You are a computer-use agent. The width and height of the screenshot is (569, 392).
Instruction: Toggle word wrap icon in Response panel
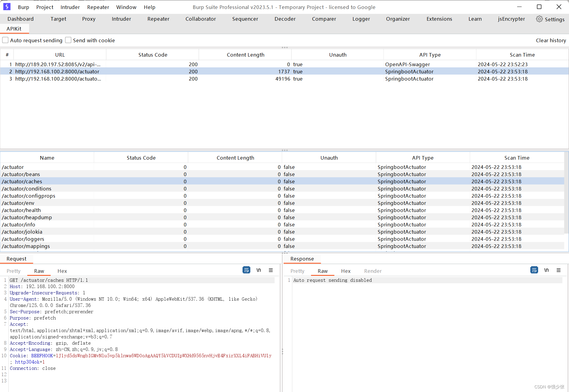click(534, 270)
